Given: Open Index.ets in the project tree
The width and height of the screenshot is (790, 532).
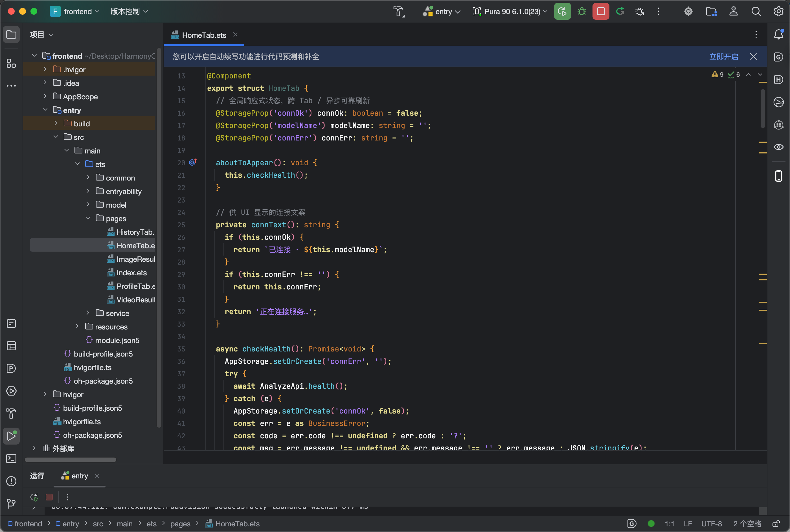Looking at the screenshot, I should click(x=131, y=272).
